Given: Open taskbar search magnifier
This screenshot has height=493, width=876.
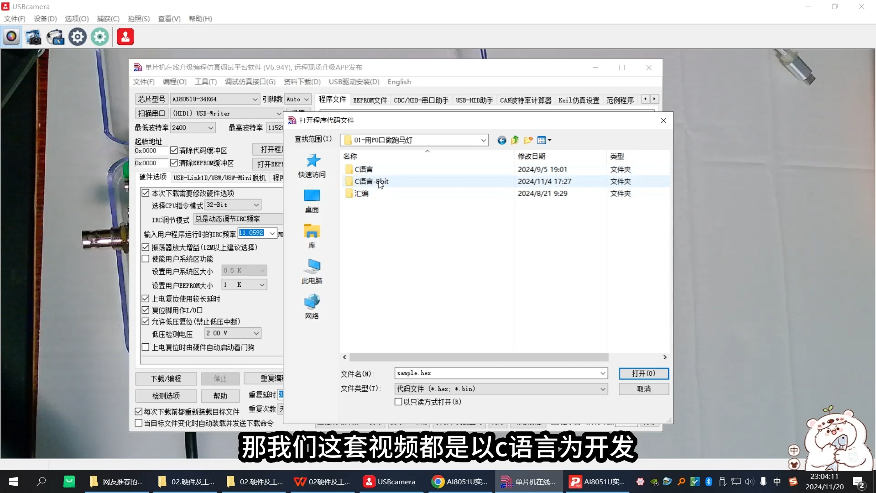Looking at the screenshot, I should (41, 481).
